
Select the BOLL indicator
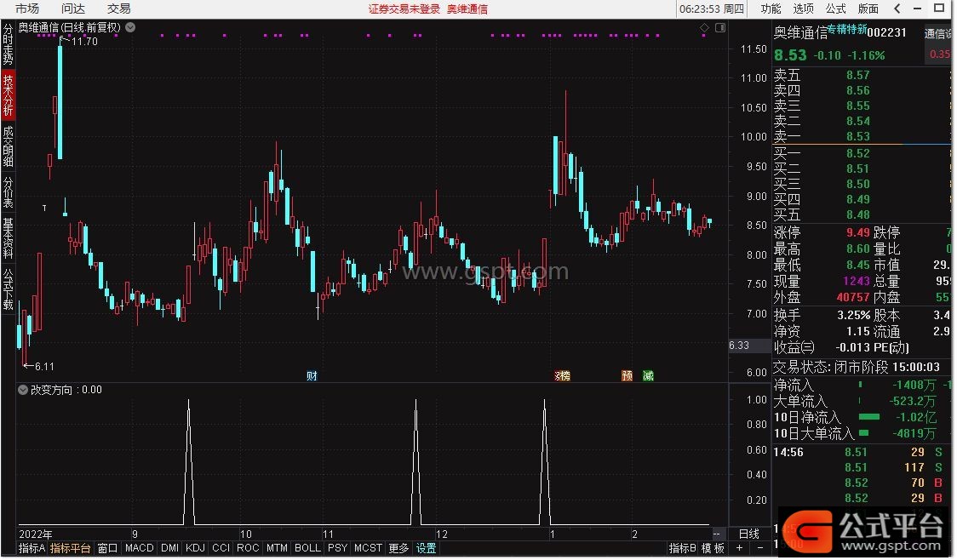point(307,548)
